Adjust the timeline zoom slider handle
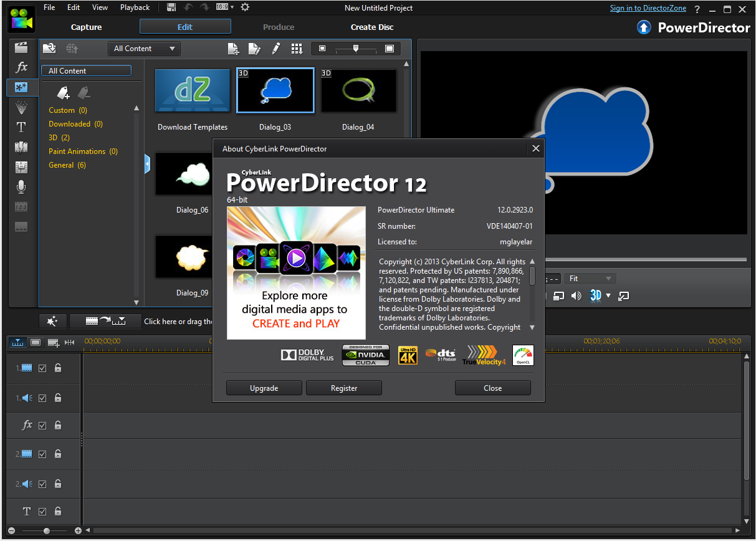756x541 pixels. (46, 531)
